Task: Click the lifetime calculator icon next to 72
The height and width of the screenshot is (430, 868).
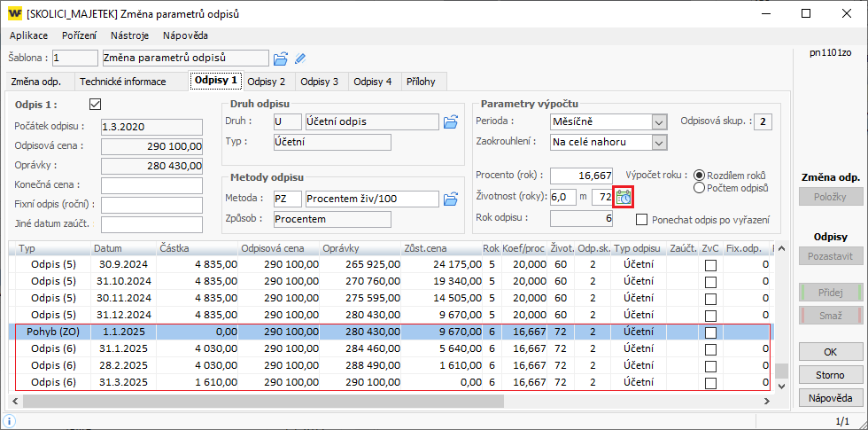Action: tap(624, 197)
